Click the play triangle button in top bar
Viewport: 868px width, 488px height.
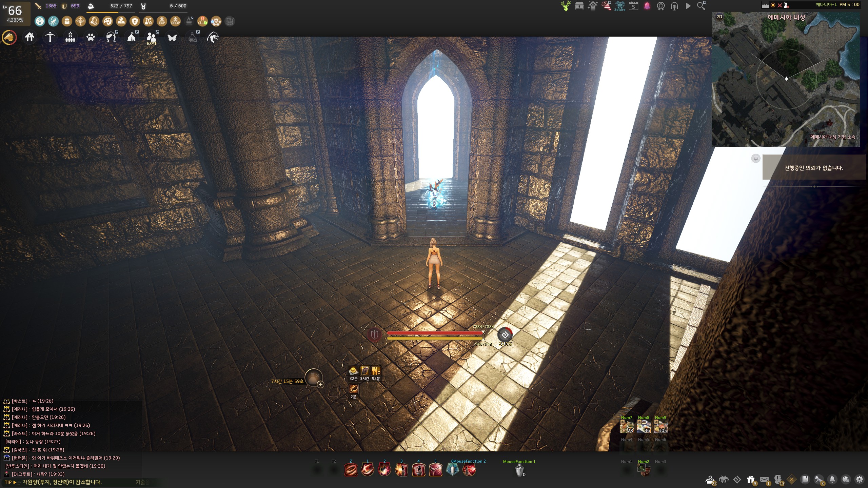click(688, 6)
